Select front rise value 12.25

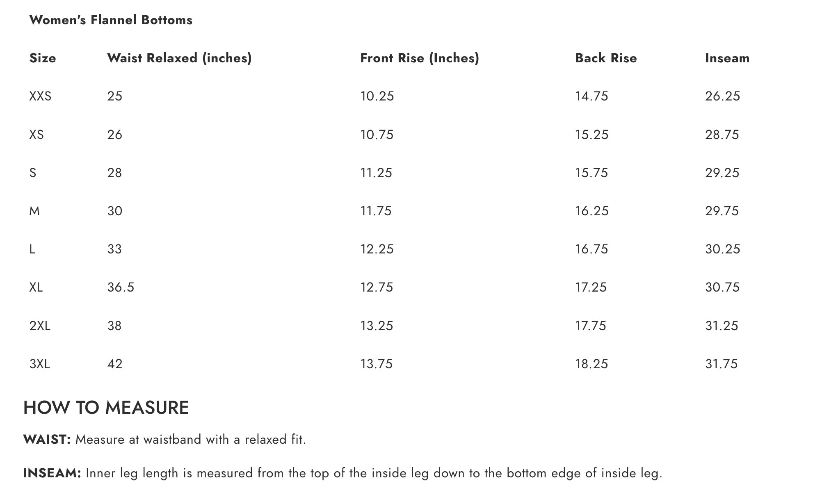click(377, 249)
